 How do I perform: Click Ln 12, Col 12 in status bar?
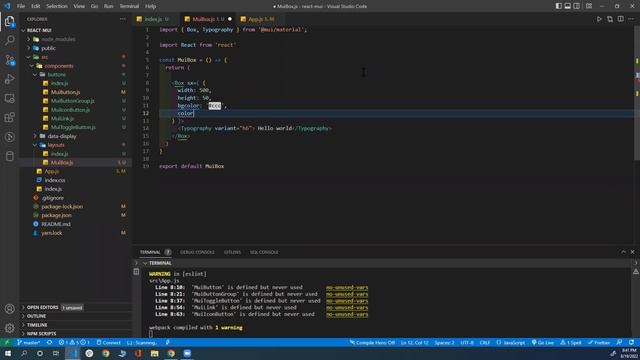click(414, 342)
